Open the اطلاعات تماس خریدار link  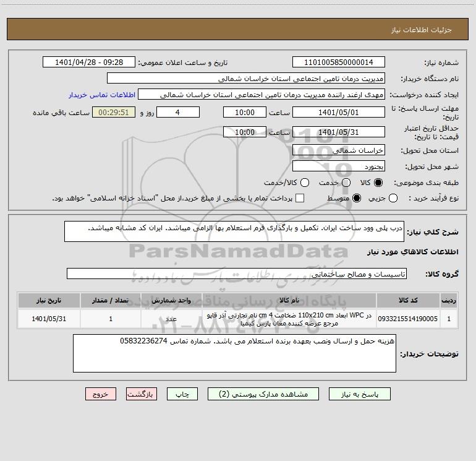102,95
